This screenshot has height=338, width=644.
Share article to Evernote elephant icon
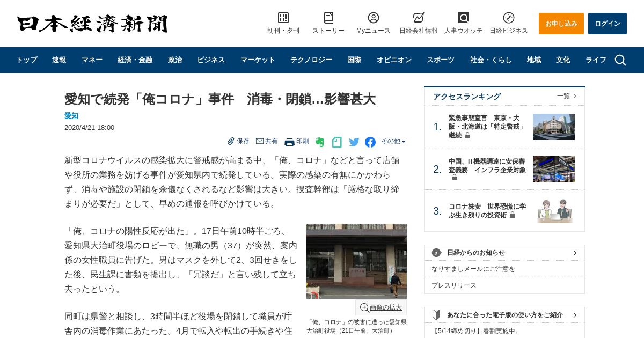320,142
